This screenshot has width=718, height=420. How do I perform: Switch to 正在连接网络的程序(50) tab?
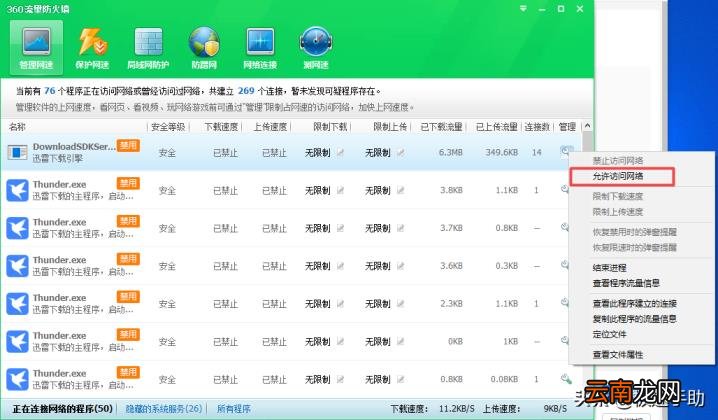[62, 409]
